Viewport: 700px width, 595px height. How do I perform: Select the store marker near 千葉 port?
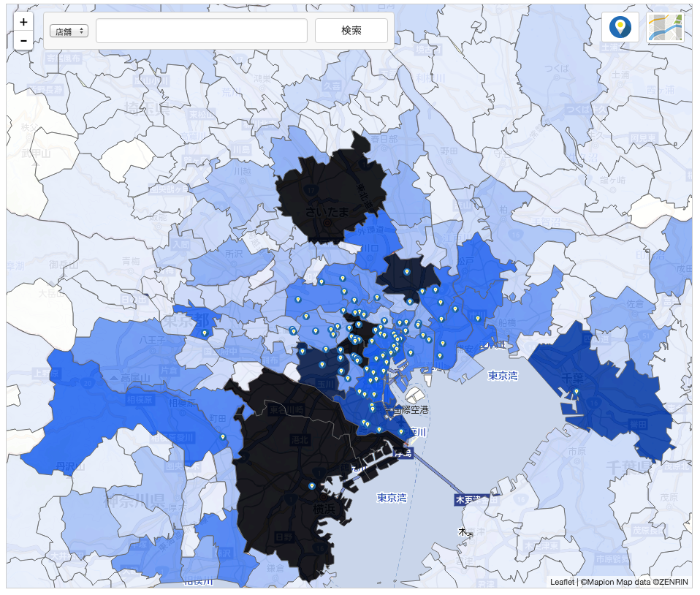coord(577,393)
